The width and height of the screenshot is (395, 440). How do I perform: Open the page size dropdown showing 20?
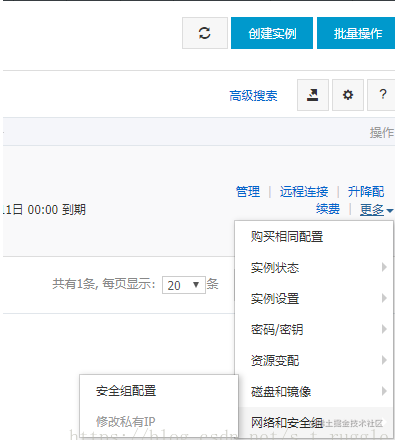pos(184,285)
